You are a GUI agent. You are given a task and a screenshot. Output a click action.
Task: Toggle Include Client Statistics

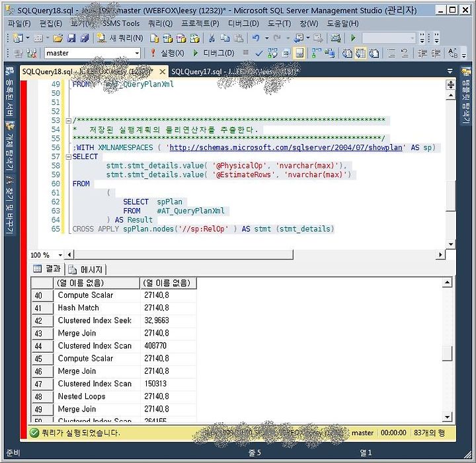tap(329, 53)
